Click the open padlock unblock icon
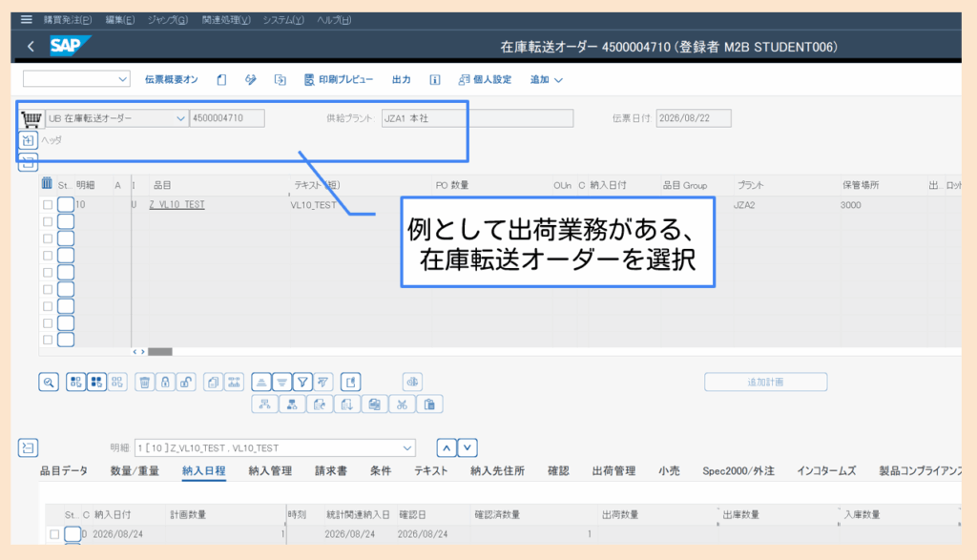The width and height of the screenshot is (977, 560). coord(186,382)
